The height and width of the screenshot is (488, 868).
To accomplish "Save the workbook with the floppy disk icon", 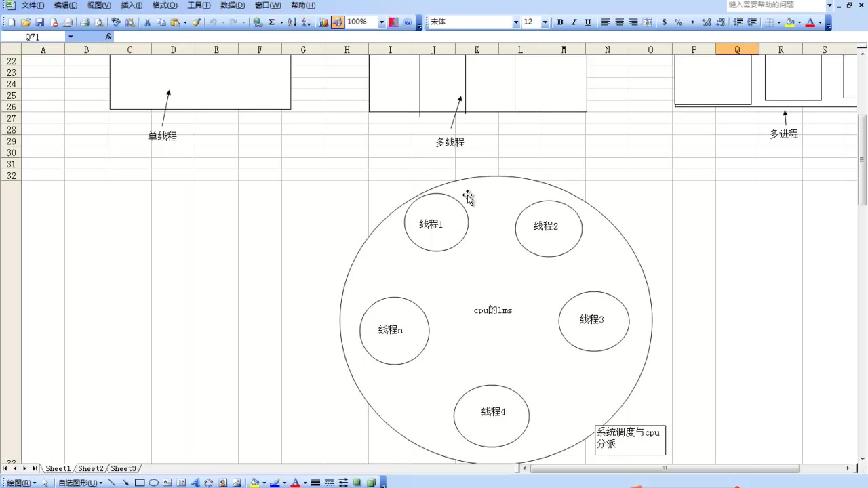I will [40, 22].
